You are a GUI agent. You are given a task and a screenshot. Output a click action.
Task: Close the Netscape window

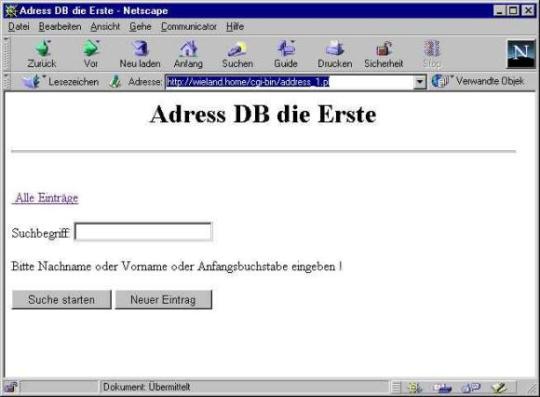tap(528, 11)
